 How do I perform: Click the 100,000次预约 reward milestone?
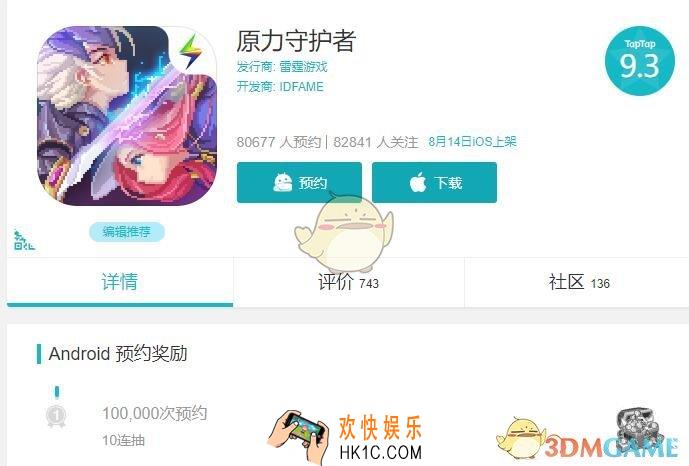click(x=154, y=413)
